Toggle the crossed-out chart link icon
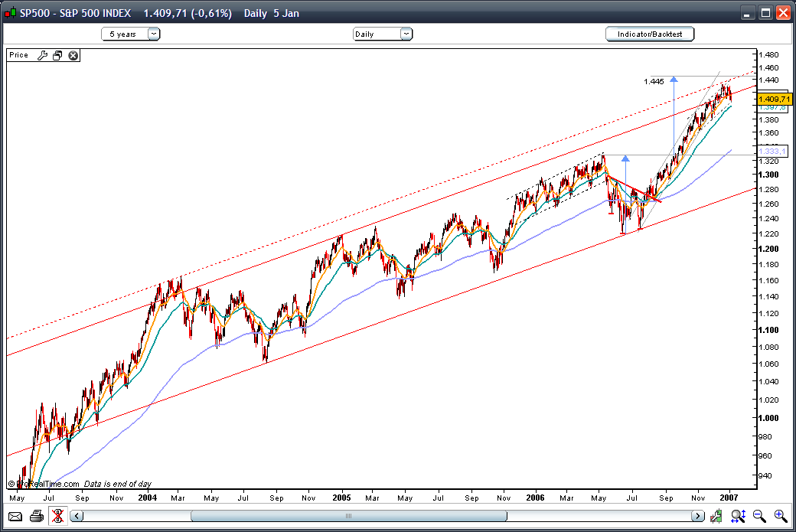 57,516
